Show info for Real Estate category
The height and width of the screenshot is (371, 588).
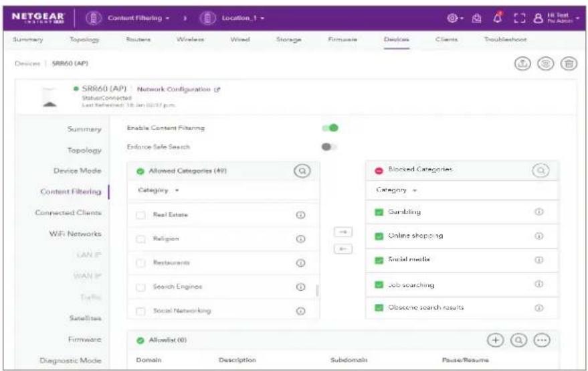(300, 215)
